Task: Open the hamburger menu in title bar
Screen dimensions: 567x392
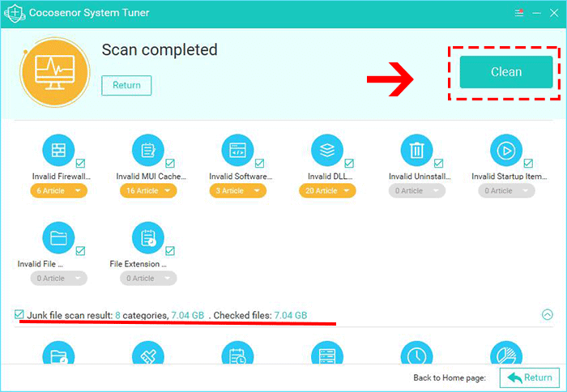Action: coord(519,13)
